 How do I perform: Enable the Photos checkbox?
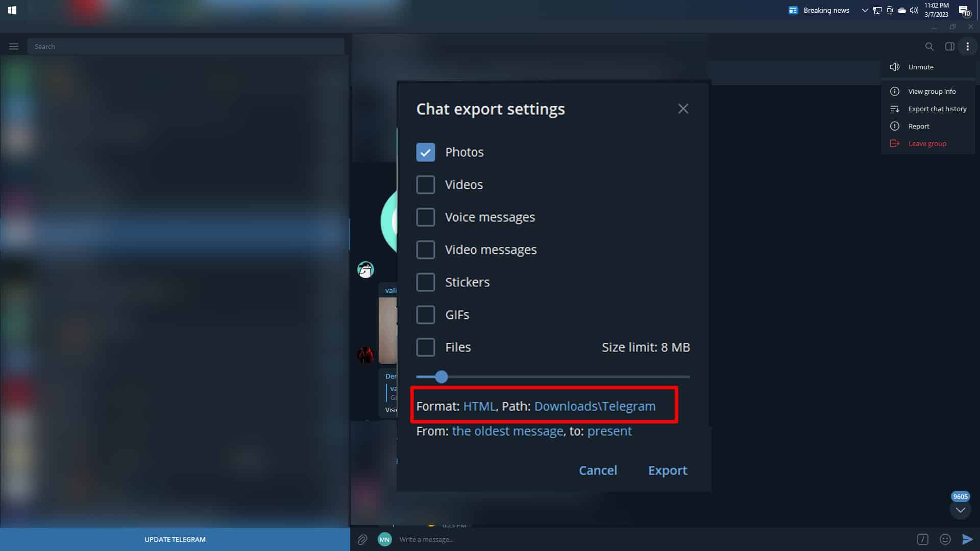pyautogui.click(x=425, y=152)
